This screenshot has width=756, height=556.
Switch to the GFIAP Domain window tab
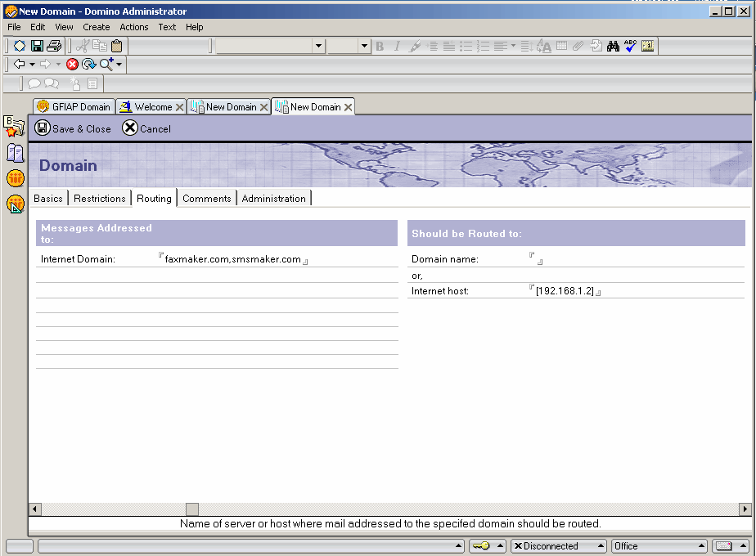point(74,107)
